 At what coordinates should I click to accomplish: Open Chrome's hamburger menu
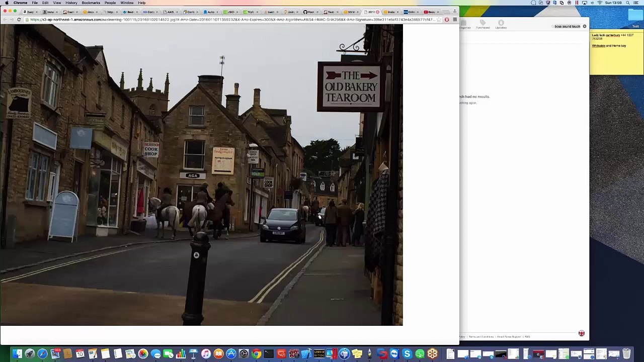[455, 20]
